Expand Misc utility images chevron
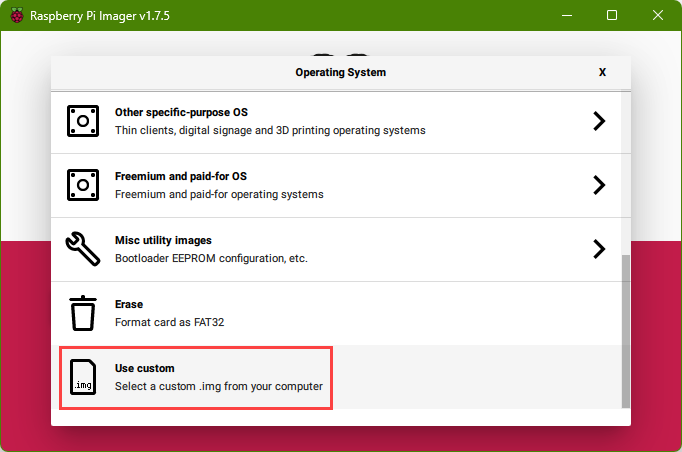This screenshot has width=682, height=452. click(x=599, y=249)
